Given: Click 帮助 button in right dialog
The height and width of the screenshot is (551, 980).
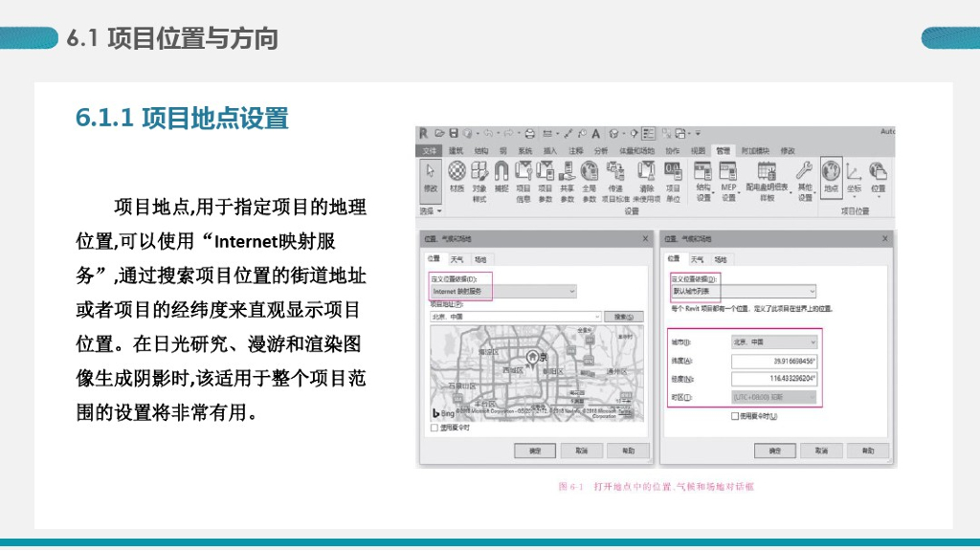Looking at the screenshot, I should click(x=868, y=451).
